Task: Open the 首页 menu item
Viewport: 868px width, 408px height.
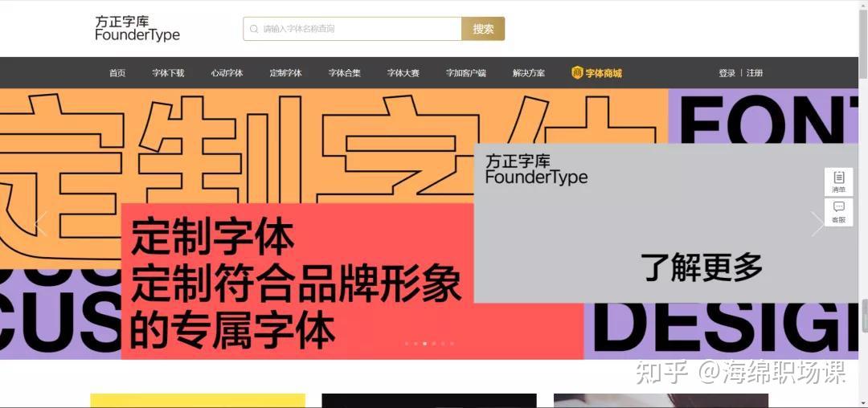Action: [x=117, y=73]
